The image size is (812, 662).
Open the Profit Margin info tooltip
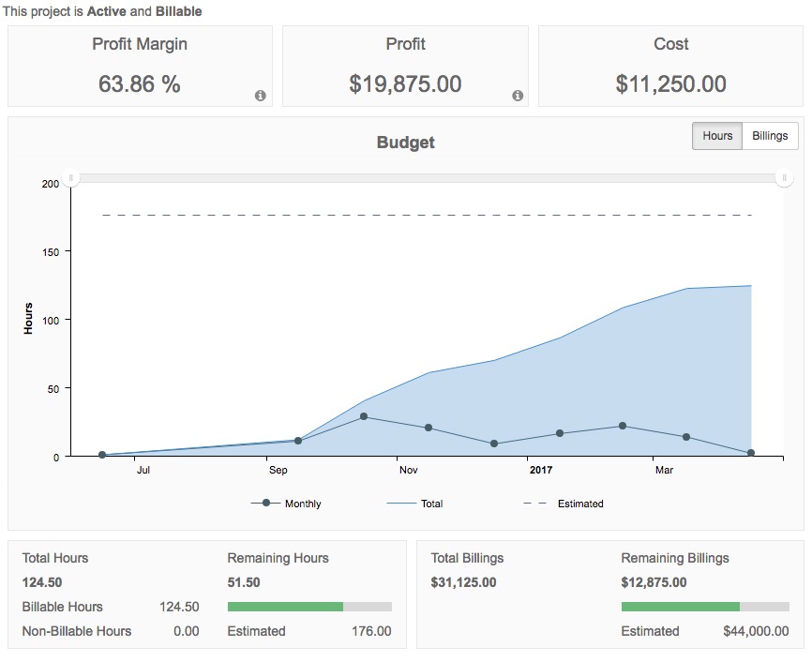pos(261,95)
